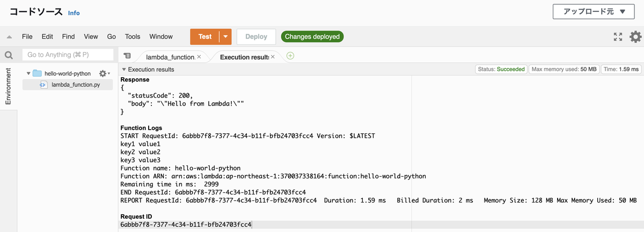Click the lambda_function.py file icon
This screenshot has height=232, width=644.
pyautogui.click(x=44, y=85)
